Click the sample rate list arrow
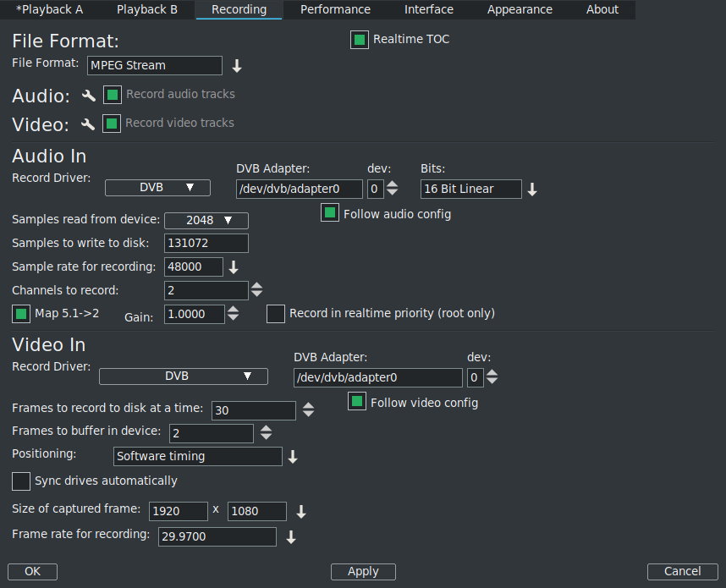 tap(234, 267)
